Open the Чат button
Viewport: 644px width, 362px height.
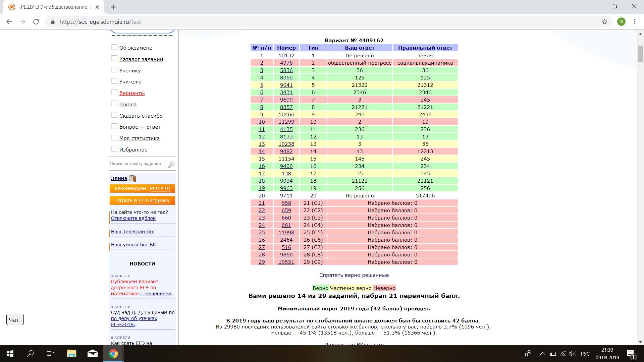point(15,320)
